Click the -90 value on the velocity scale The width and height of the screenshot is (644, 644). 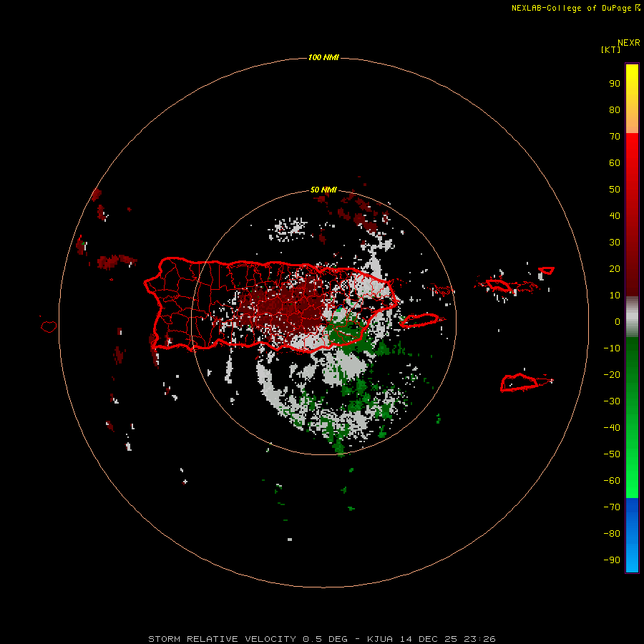coord(612,560)
